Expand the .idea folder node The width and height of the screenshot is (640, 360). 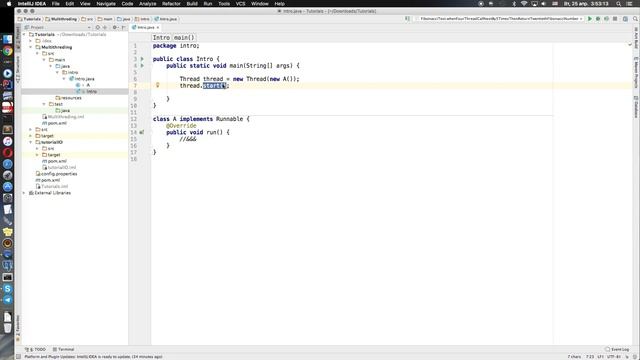point(31,41)
